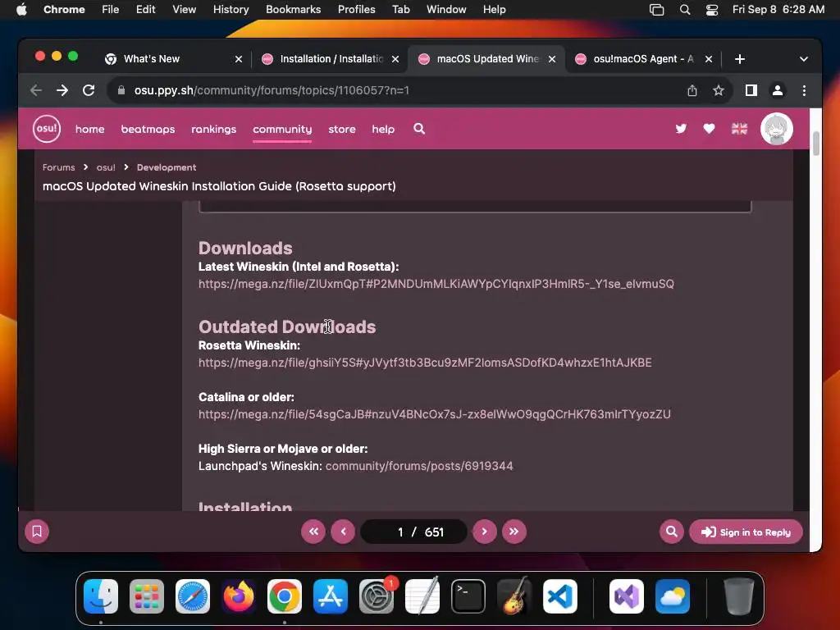Click the site lock icon

click(x=121, y=90)
